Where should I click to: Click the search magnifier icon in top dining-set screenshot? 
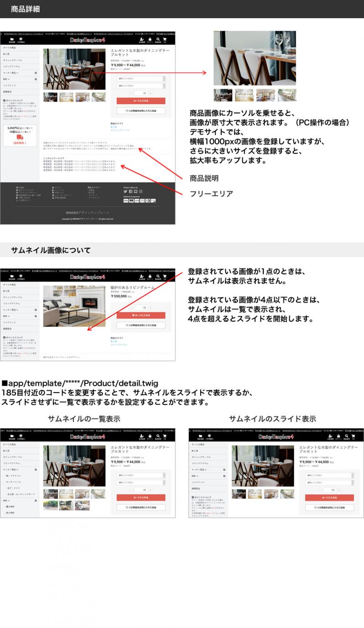pos(158,39)
